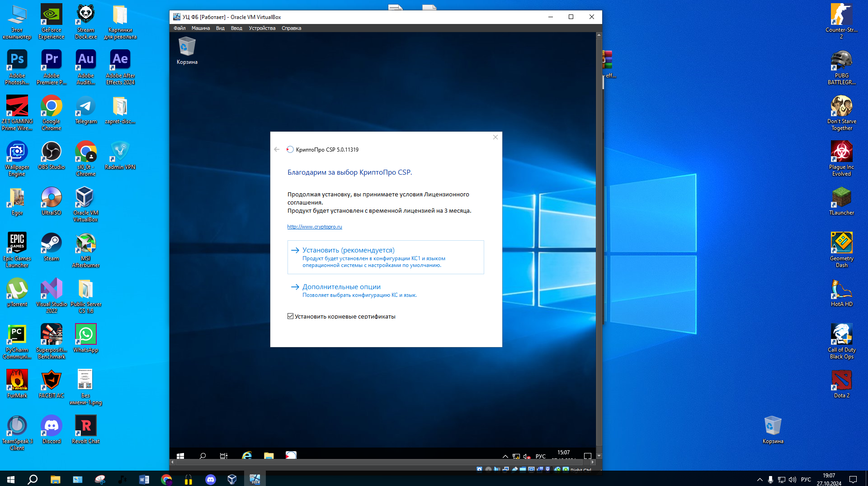Viewport: 868px width, 486px height.
Task: Select the Adobe Premiere Pro desktop icon
Action: (52, 67)
